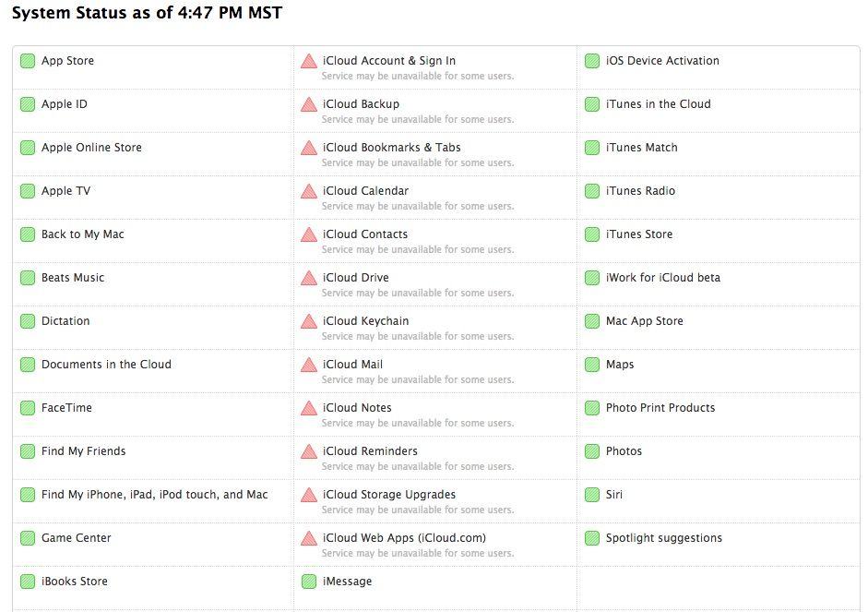Select the Apple Online Store service
The image size is (868, 612).
coord(91,148)
